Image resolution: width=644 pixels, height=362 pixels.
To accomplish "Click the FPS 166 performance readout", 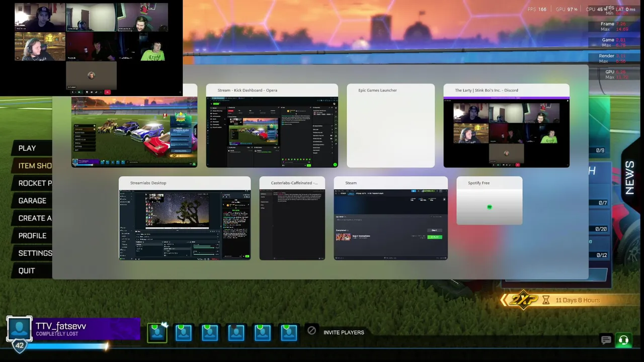I will pos(537,9).
